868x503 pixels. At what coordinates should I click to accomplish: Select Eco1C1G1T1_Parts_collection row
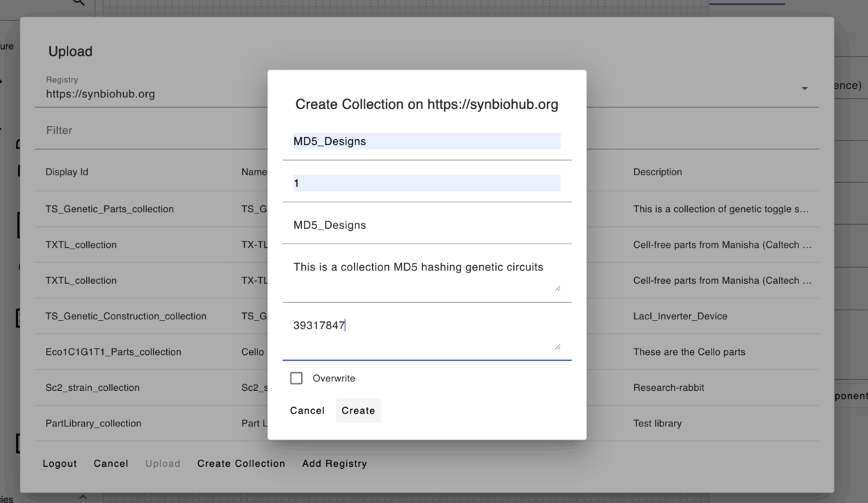tap(427, 352)
